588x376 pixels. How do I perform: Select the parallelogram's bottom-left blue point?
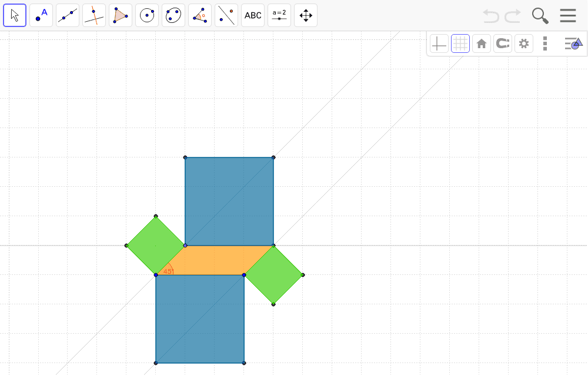(x=156, y=275)
